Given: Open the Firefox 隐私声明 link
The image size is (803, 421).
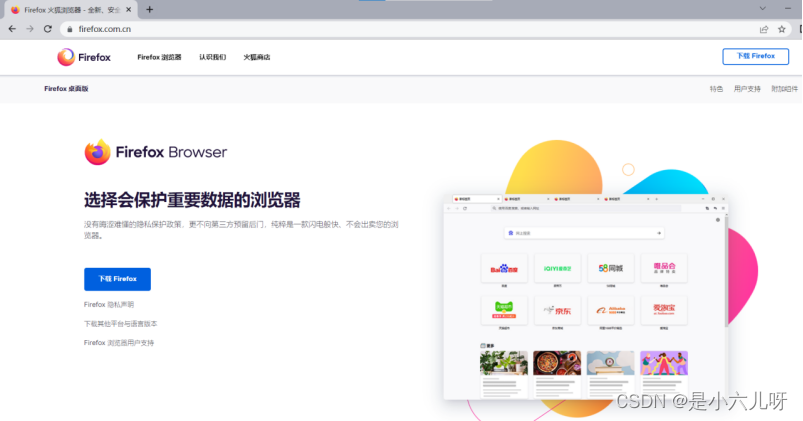Looking at the screenshot, I should point(109,305).
